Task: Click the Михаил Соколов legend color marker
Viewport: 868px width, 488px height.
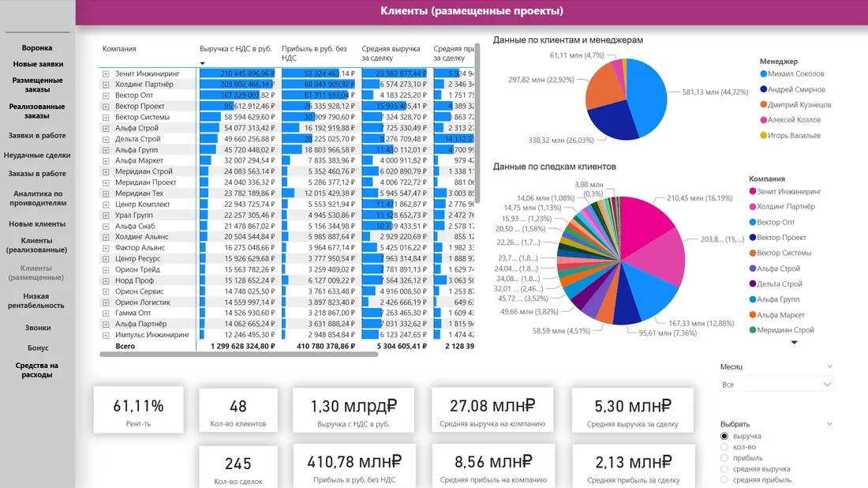Action: click(763, 74)
